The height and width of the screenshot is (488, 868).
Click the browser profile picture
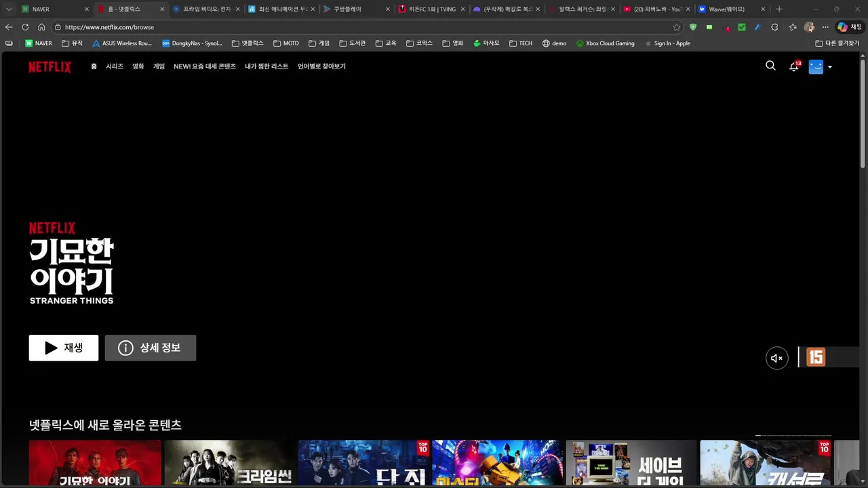coord(809,27)
